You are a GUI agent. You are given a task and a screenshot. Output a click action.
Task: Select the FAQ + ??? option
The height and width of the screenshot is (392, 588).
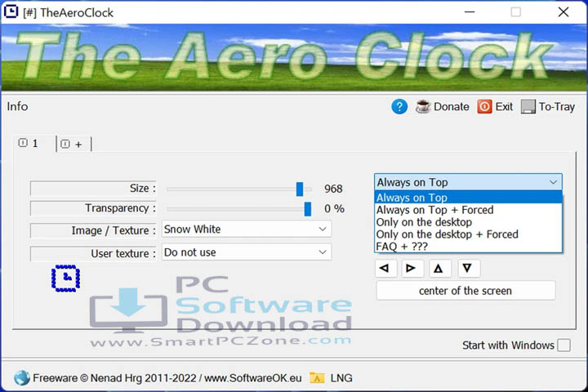[x=468, y=247]
